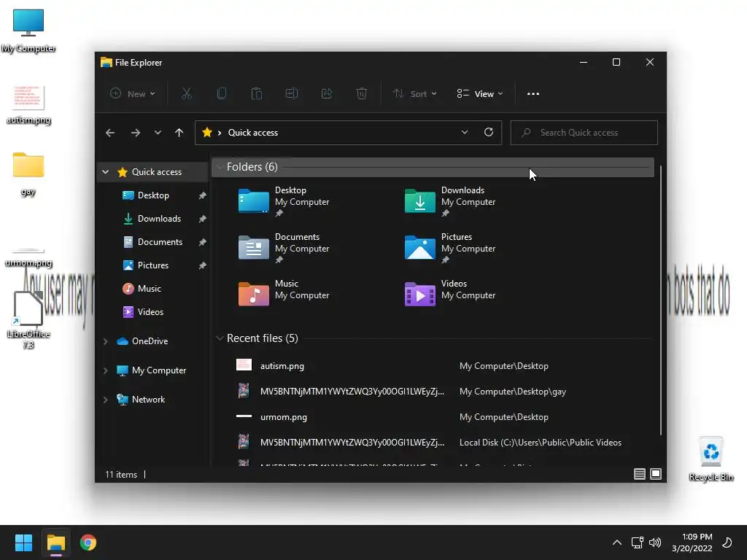This screenshot has height=560, width=747.
Task: Refresh the Quick access view
Action: coord(488,133)
